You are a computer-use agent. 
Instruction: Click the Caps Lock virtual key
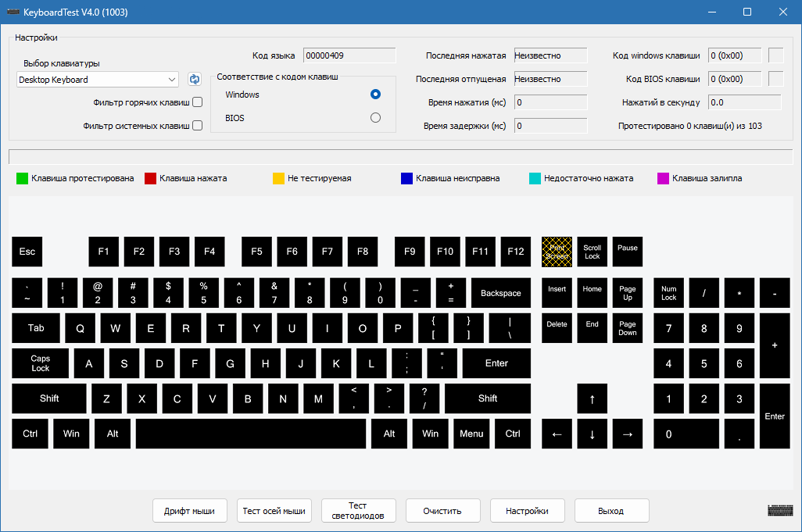(41, 363)
